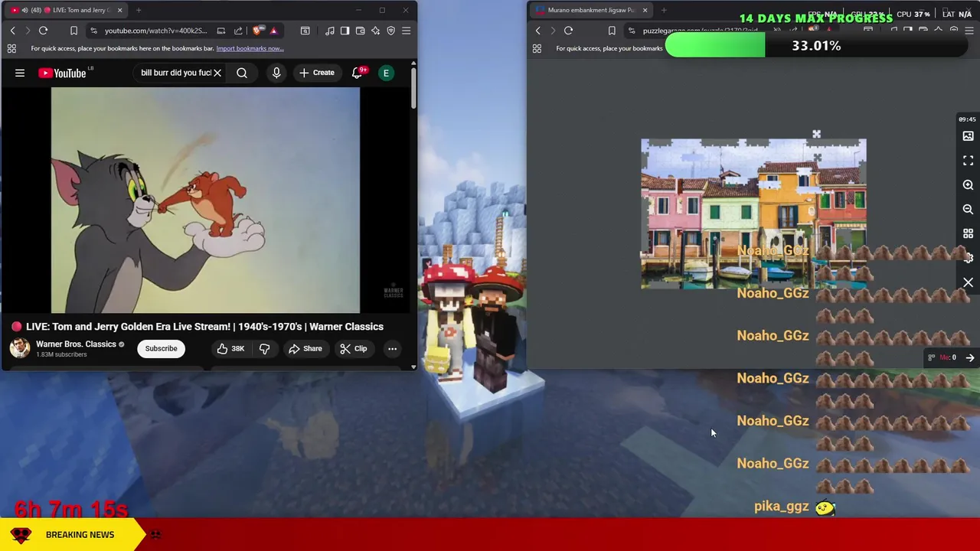Open Leo AI sparkle icon in YouTube window
Viewport: 980px width, 551px height.
click(375, 31)
